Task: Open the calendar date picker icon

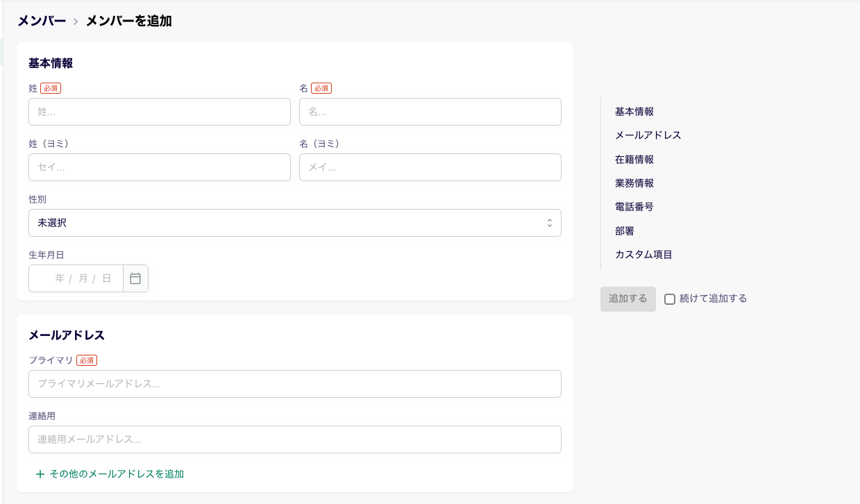Action: (135, 278)
